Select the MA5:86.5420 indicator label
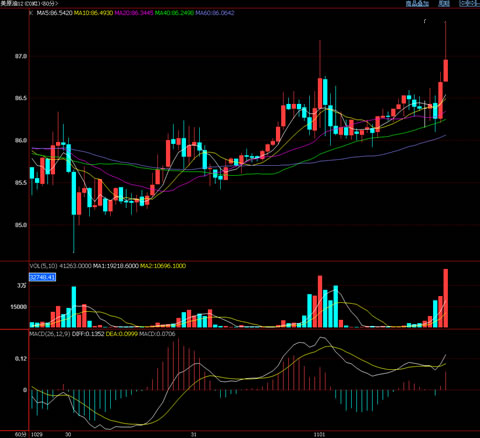Viewport: 480px width, 438px height. pyautogui.click(x=55, y=13)
